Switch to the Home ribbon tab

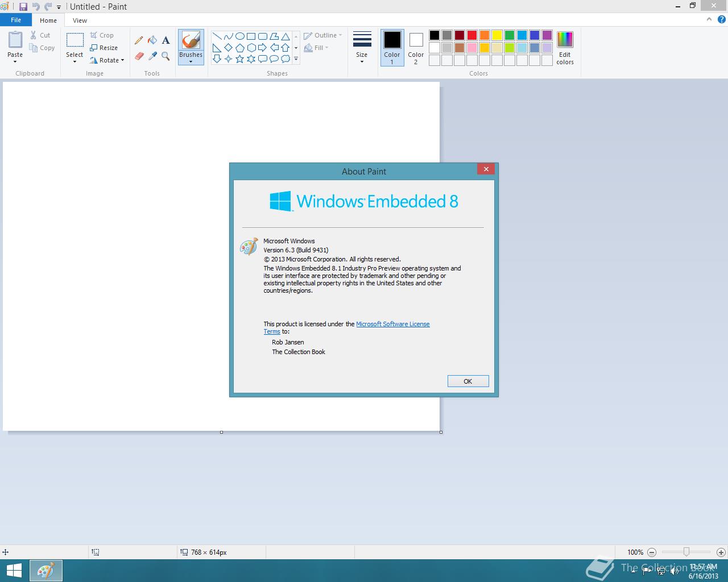tap(48, 20)
